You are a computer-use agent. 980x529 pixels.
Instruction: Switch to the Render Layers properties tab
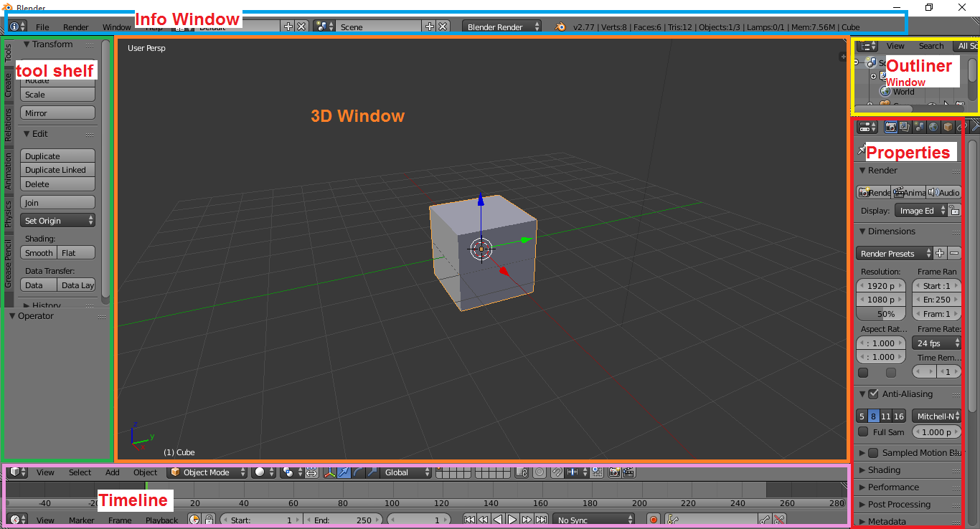point(904,127)
